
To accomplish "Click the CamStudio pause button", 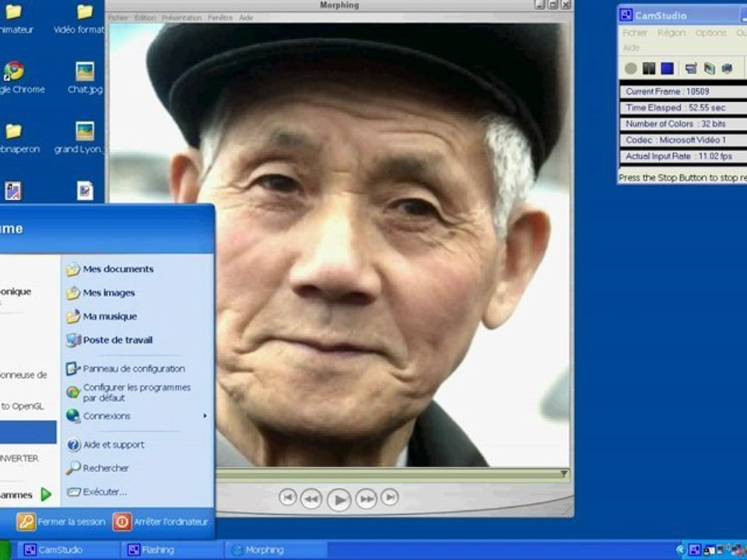I will point(649,68).
